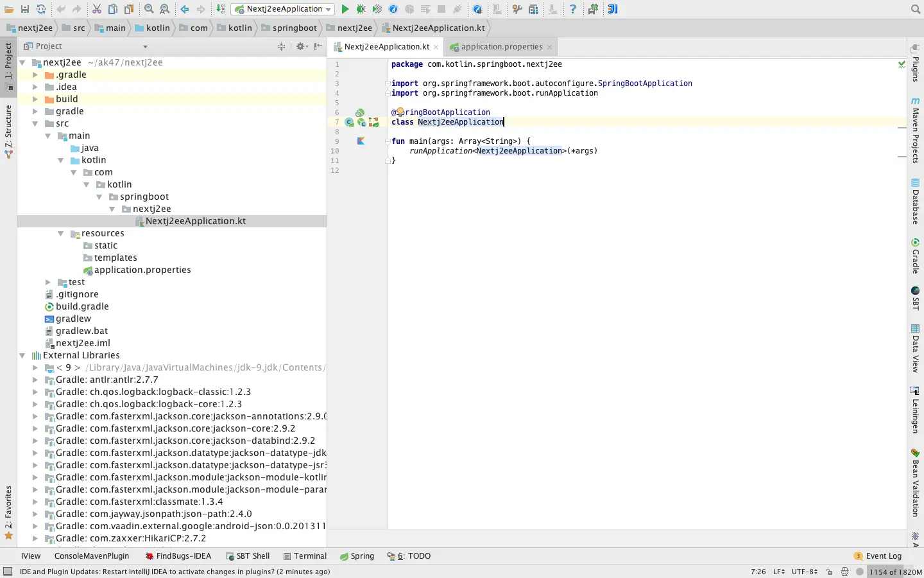Click the inspector hector icon in status bar
The width and height of the screenshot is (924, 578).
844,572
